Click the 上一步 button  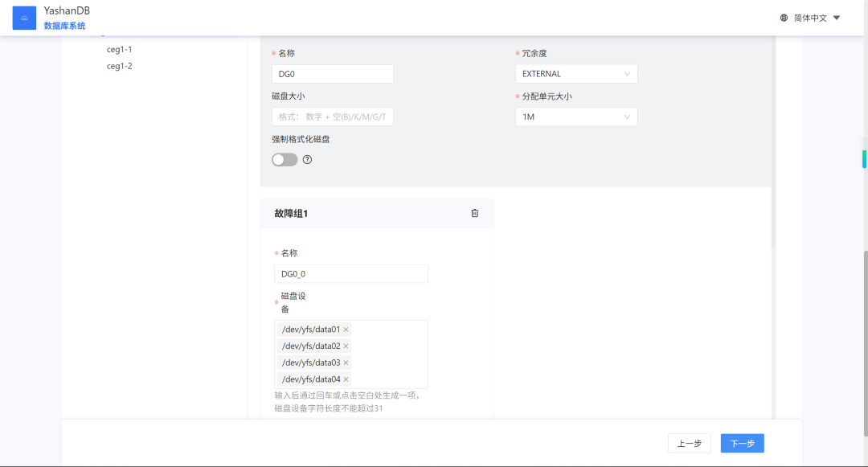point(690,443)
